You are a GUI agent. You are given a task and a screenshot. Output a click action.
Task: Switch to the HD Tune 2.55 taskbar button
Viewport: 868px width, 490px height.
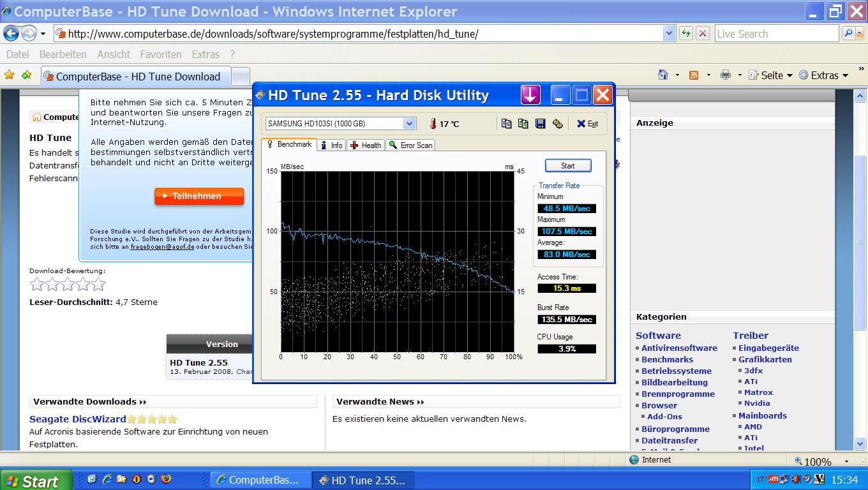point(363,480)
